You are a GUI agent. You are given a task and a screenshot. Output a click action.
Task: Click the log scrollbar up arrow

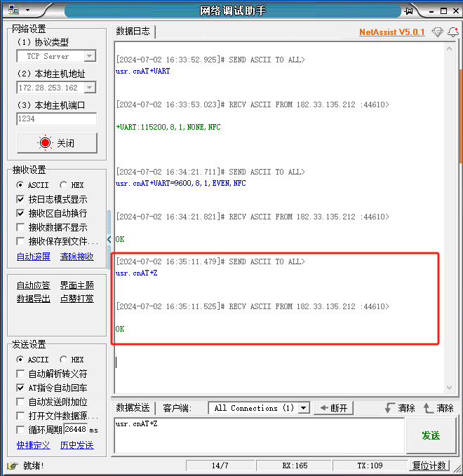click(x=450, y=48)
